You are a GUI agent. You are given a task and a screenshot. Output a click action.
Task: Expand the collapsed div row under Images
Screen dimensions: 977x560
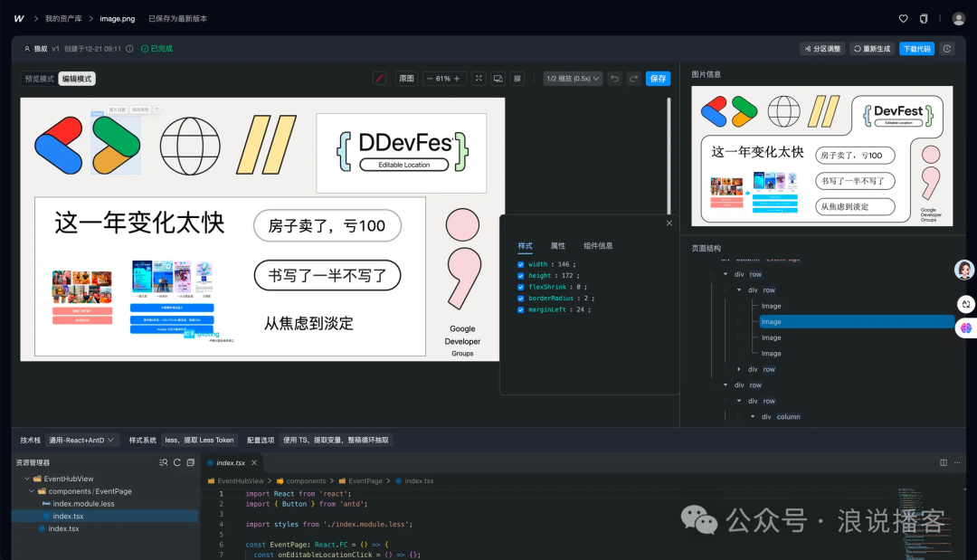[x=739, y=369]
